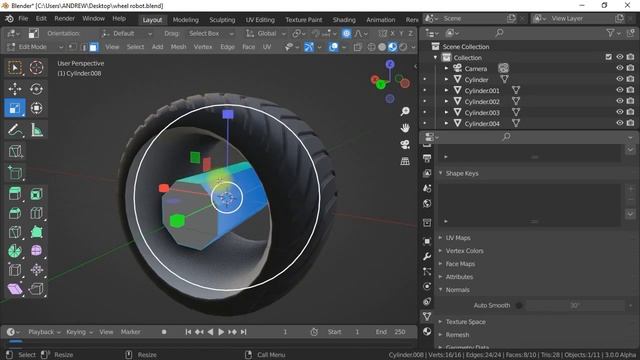This screenshot has width=640, height=360.
Task: Click the Auto Smooth angle slider
Action: [x=575, y=305]
